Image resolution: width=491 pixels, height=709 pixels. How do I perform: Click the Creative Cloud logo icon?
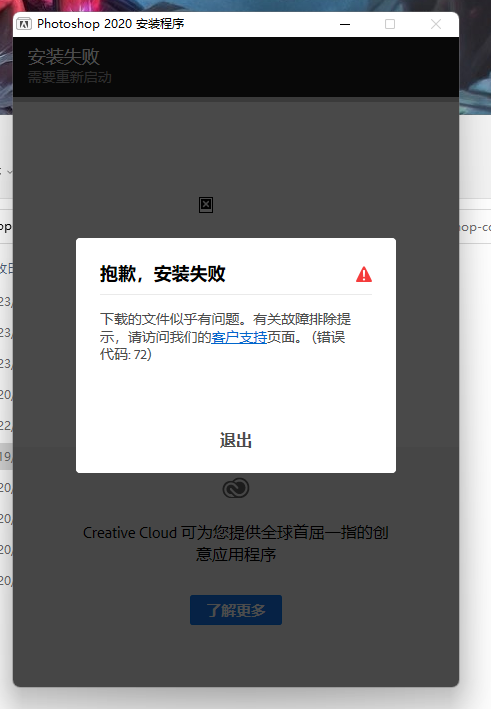(x=236, y=488)
